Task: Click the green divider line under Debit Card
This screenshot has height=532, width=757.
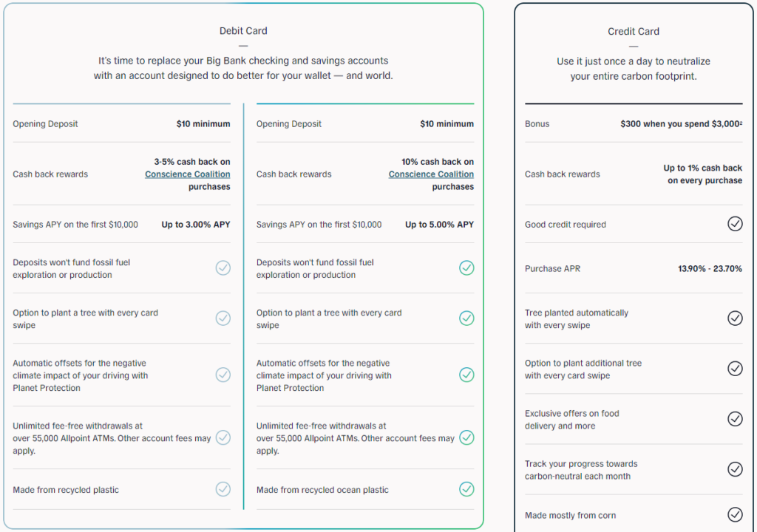Action: point(365,102)
